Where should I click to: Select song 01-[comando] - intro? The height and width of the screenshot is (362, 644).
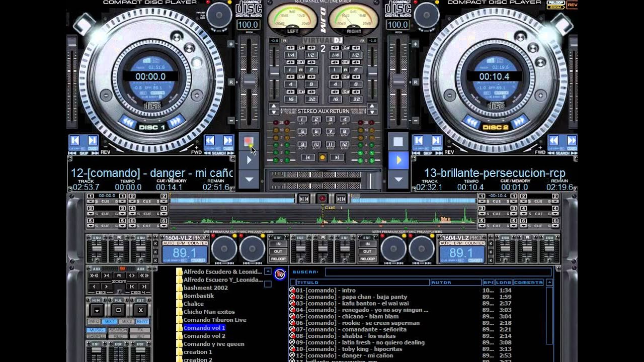pyautogui.click(x=326, y=290)
